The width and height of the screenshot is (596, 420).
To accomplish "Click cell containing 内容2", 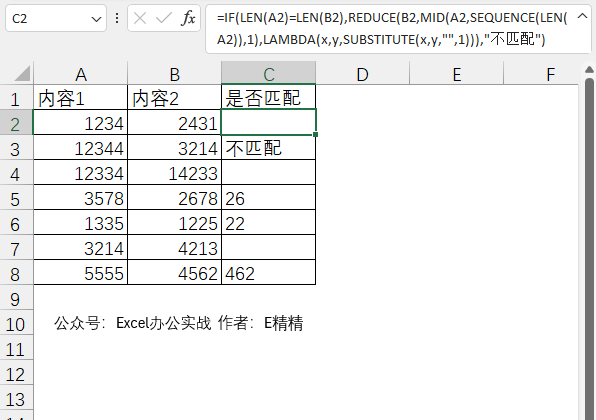I will 174,97.
